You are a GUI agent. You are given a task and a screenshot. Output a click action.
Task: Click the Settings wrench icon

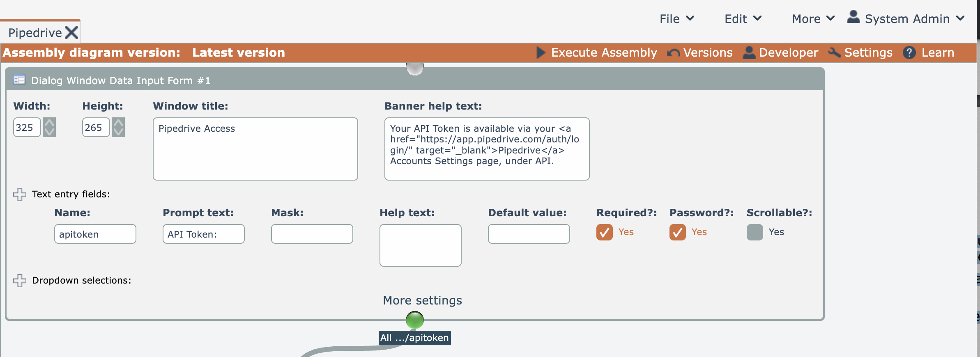834,53
